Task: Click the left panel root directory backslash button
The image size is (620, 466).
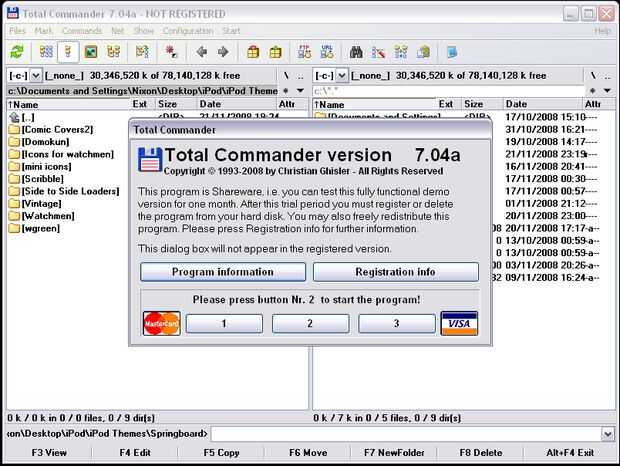Action: tap(286, 75)
